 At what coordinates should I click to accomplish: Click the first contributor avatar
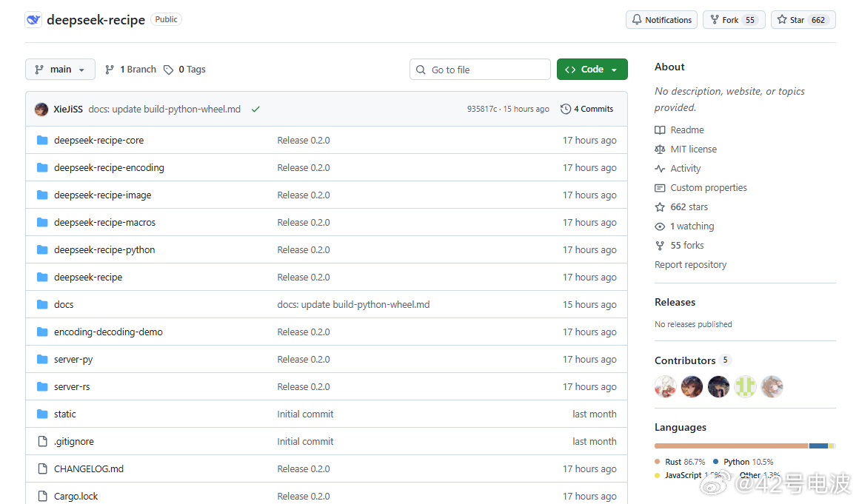pos(666,386)
